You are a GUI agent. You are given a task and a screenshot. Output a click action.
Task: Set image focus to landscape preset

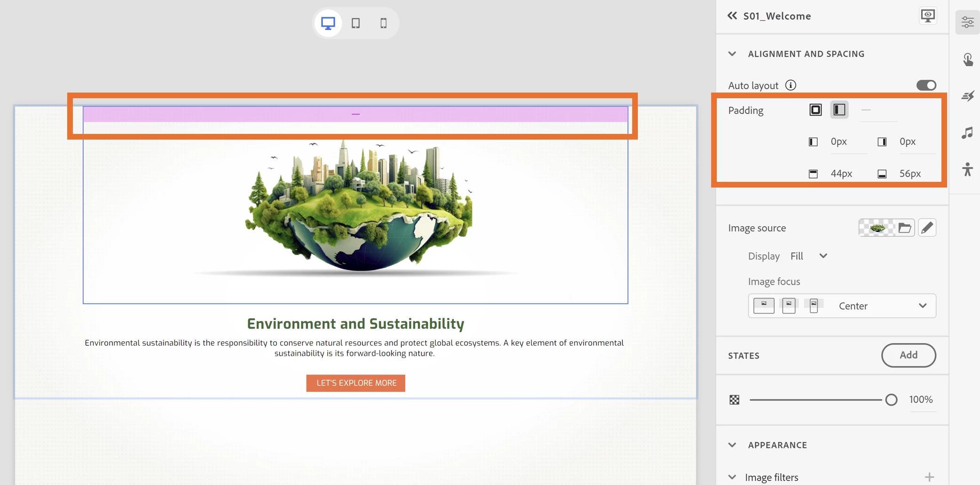(764, 305)
